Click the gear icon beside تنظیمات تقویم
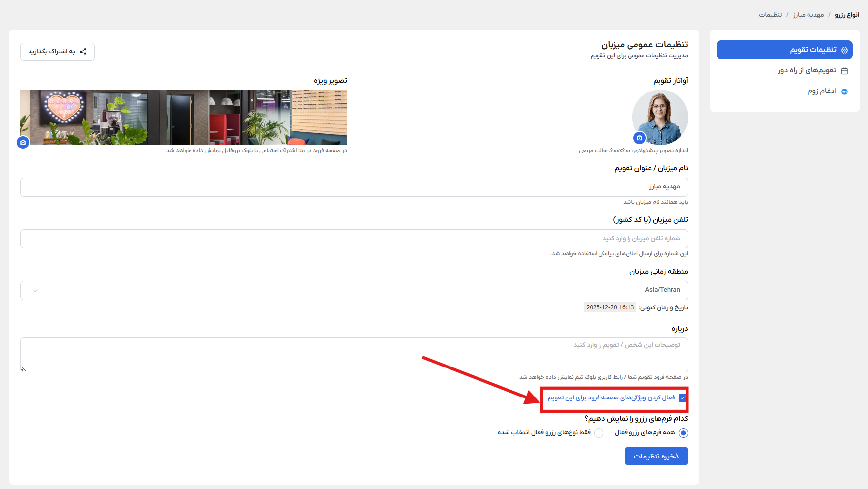 [844, 50]
